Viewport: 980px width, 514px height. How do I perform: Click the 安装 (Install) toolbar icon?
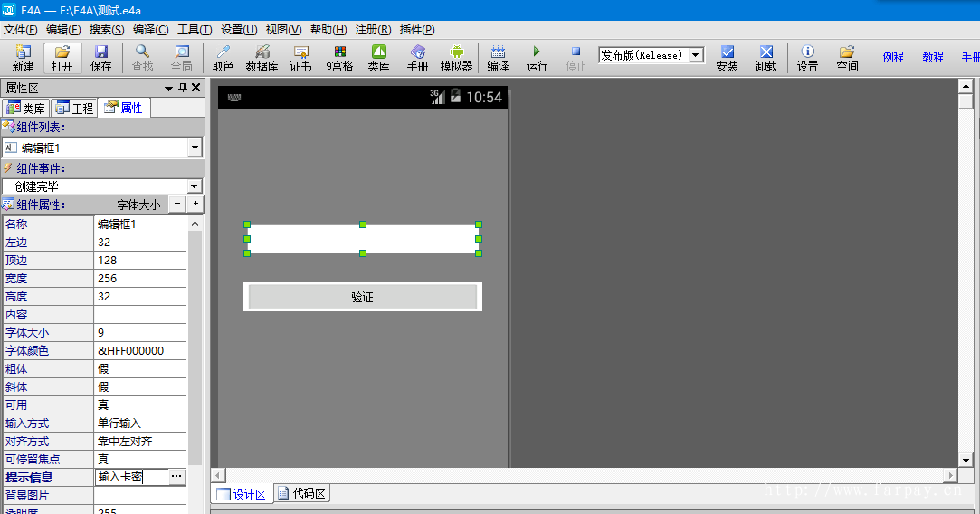click(x=727, y=58)
